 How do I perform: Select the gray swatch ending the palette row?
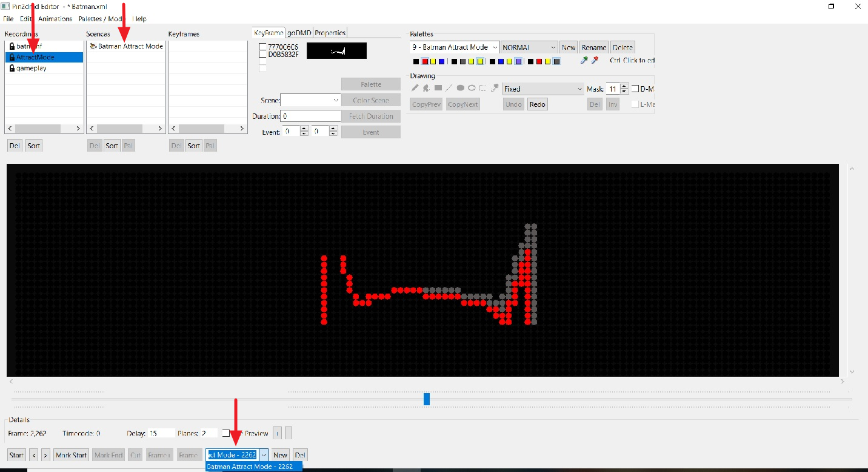pyautogui.click(x=556, y=61)
